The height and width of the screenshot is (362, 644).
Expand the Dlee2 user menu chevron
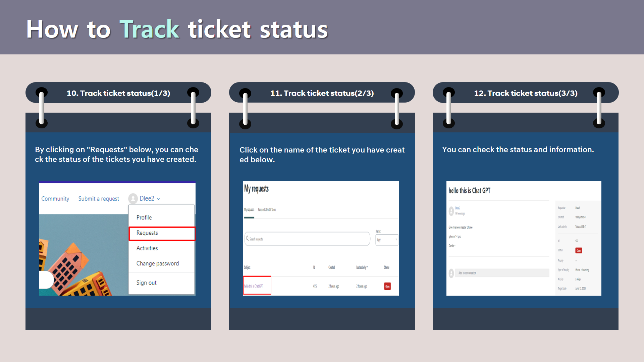[x=159, y=199]
